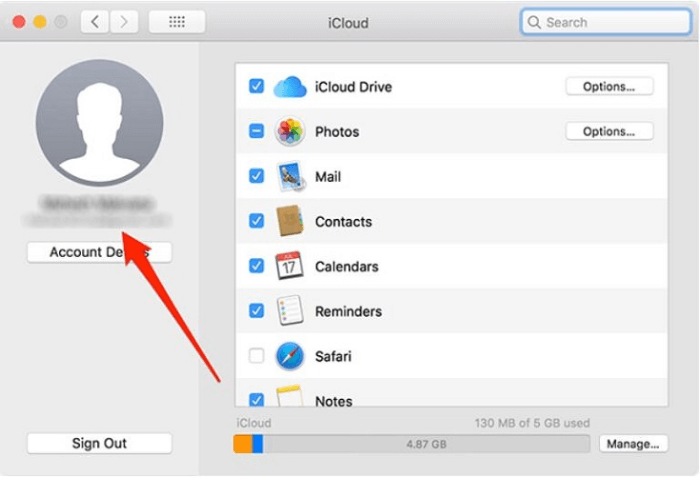The width and height of the screenshot is (700, 477).
Task: Click the Mail stamp icon
Action: 291,177
